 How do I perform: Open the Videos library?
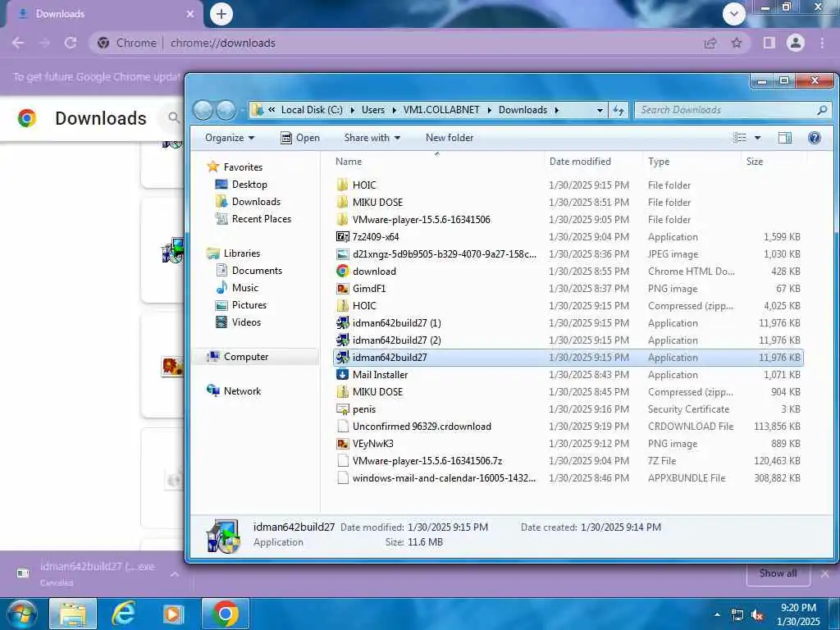point(239,322)
